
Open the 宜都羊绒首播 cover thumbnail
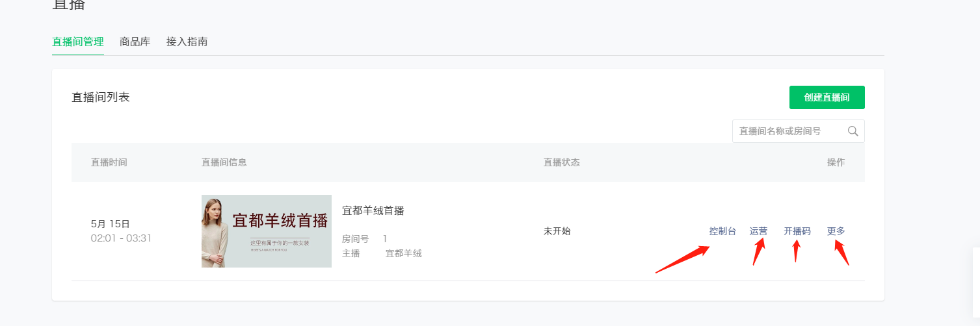[x=267, y=231]
